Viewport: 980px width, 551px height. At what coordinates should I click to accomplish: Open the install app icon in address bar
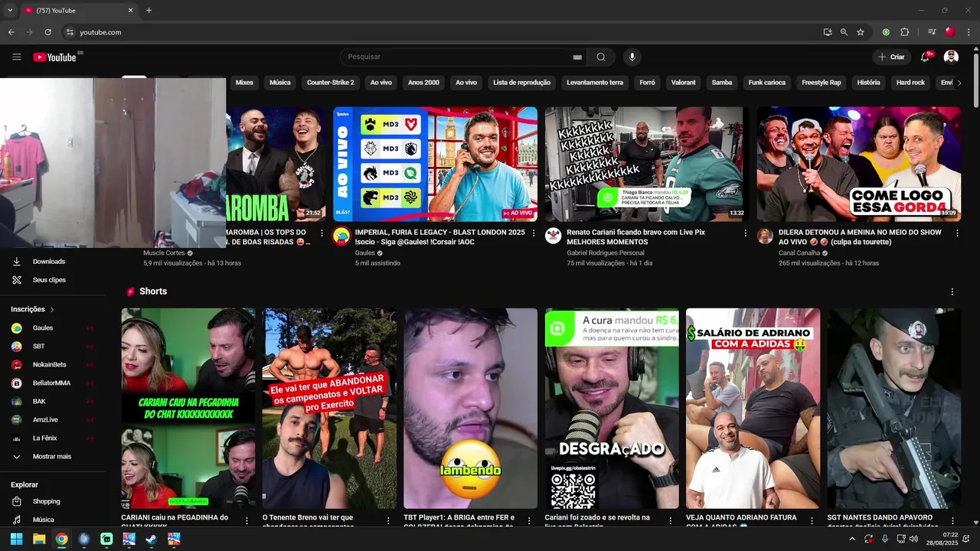point(828,32)
